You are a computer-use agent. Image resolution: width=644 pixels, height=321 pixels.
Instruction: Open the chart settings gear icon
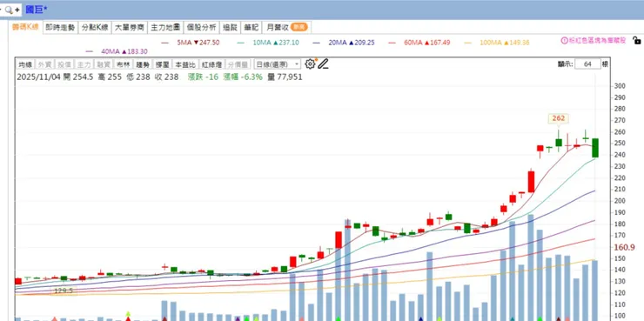coord(310,64)
